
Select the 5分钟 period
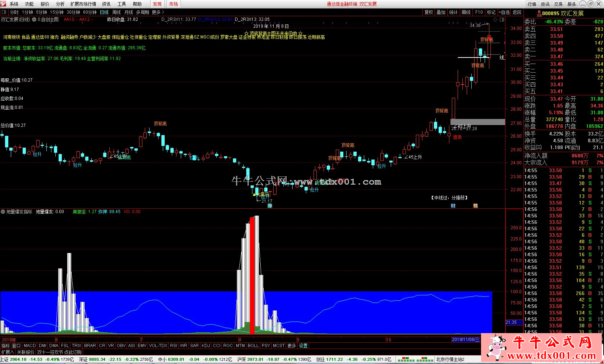click(x=41, y=12)
